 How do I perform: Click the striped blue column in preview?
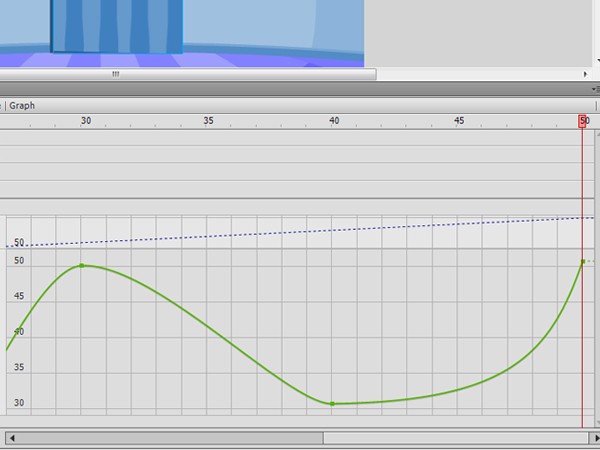pyautogui.click(x=115, y=25)
